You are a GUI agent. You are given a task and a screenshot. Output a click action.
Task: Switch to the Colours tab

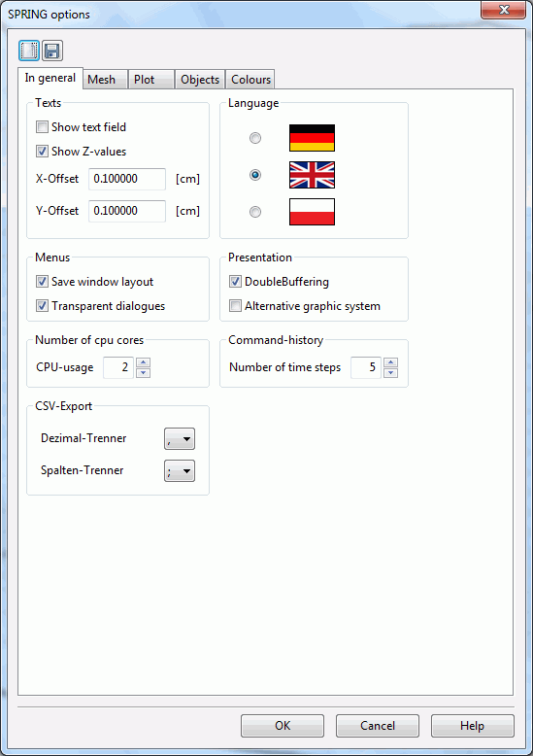point(250,80)
